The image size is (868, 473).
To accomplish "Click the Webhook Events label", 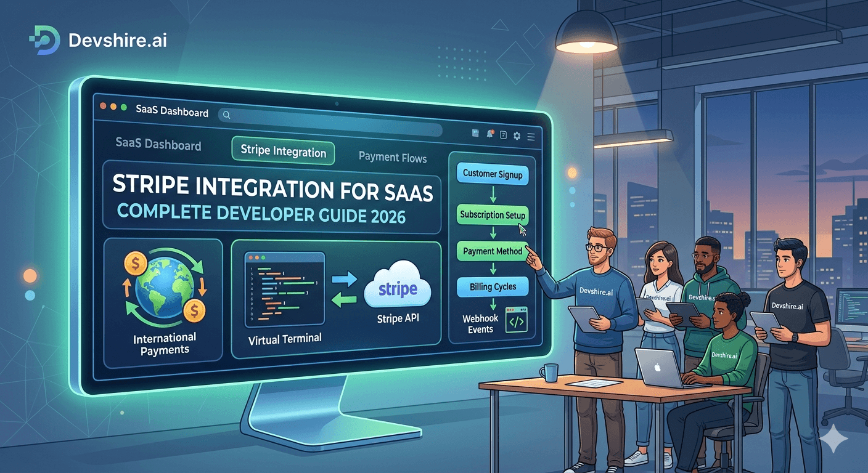I will click(x=480, y=324).
